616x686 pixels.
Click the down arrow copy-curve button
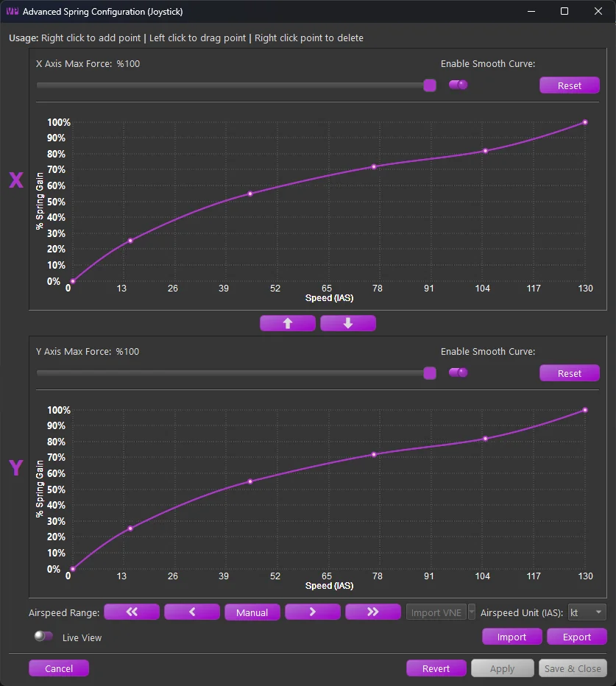(x=348, y=323)
